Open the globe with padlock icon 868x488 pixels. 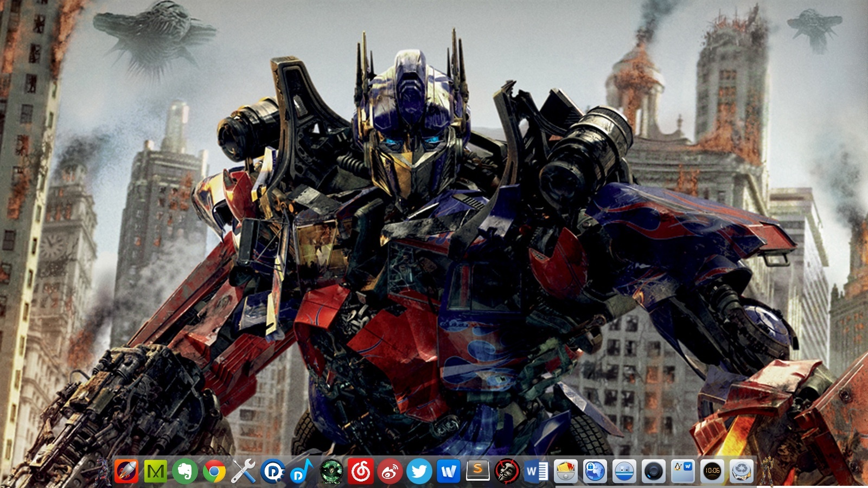pyautogui.click(x=595, y=471)
